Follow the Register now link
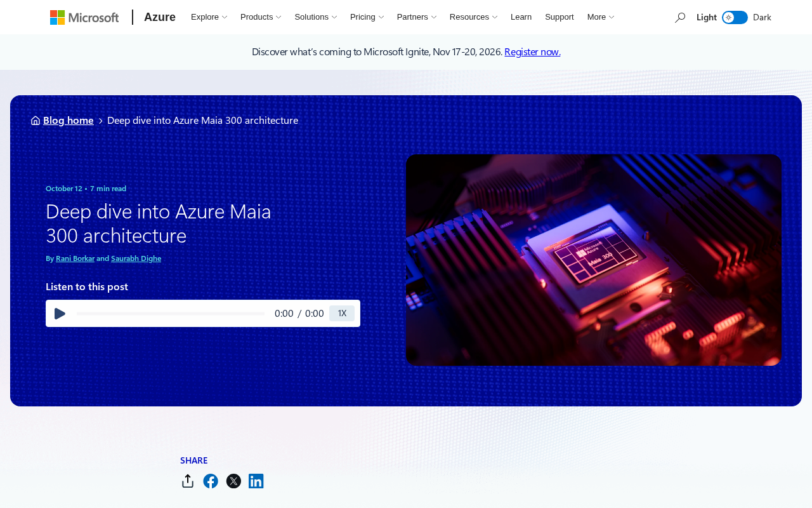Screen dimensions: 812x508 click(x=532, y=52)
